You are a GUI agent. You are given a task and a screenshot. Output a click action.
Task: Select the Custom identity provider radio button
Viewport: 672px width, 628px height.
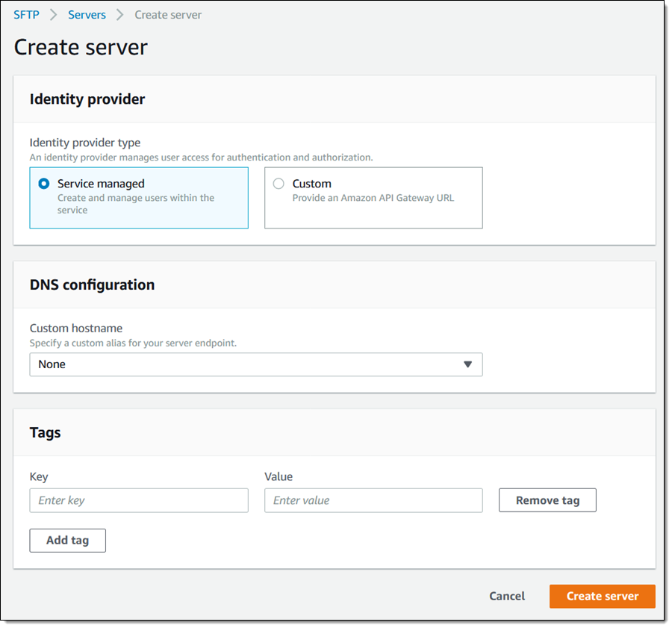[x=279, y=184]
